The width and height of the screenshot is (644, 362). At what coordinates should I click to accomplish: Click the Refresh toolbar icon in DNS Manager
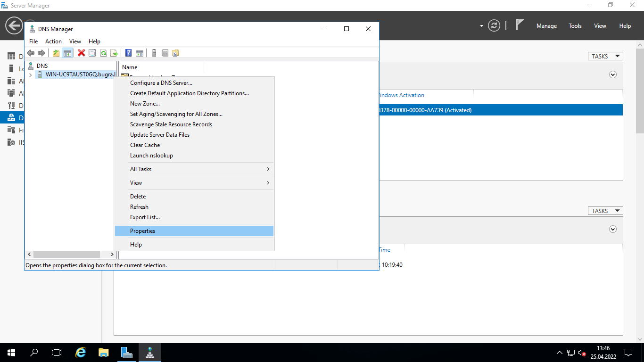click(x=103, y=53)
